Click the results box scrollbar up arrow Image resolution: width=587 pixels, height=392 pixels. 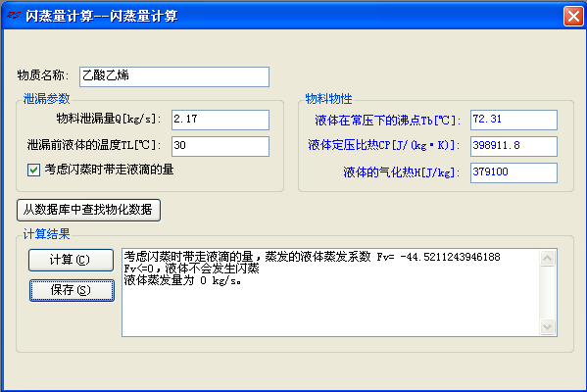pos(547,258)
